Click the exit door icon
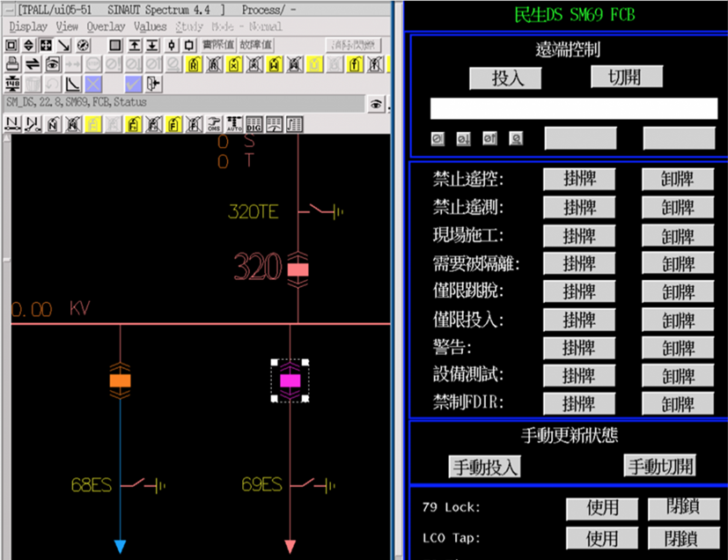Screen dimensions: 728x560 tap(155, 85)
